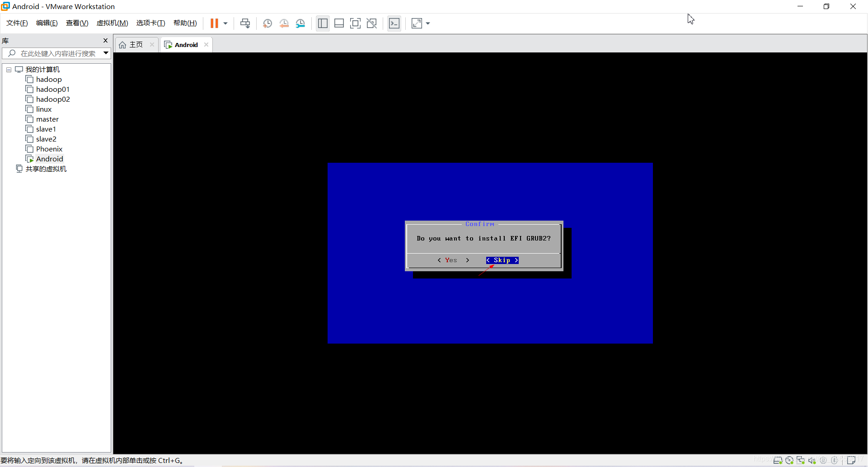Select 我的计算机 in the library
Viewport: 868px width, 467px height.
(x=42, y=70)
